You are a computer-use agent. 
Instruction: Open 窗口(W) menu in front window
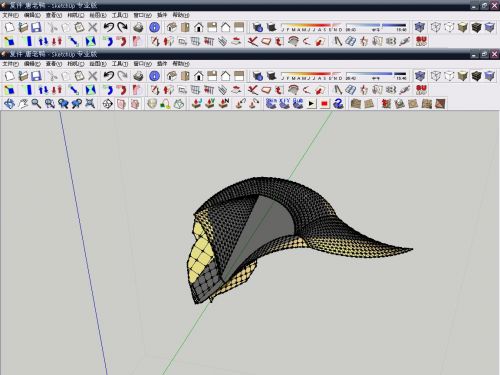[x=142, y=64]
